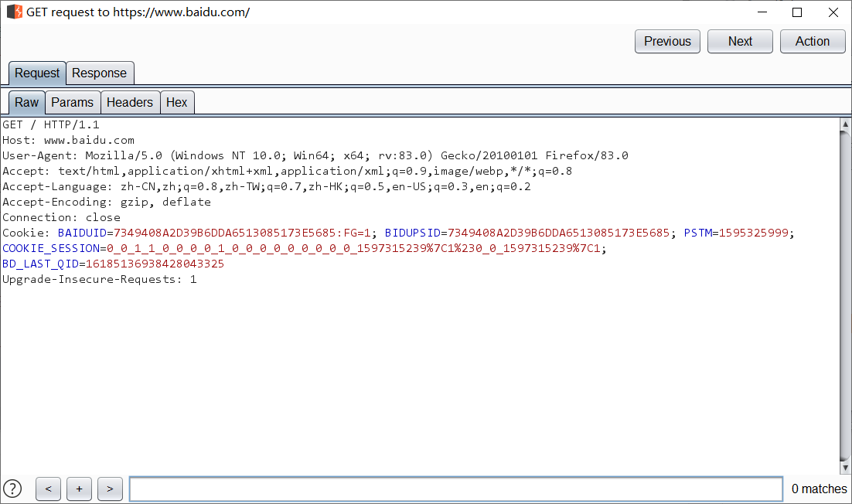
Task: Click the scrollbar up arrow
Action: [x=845, y=124]
